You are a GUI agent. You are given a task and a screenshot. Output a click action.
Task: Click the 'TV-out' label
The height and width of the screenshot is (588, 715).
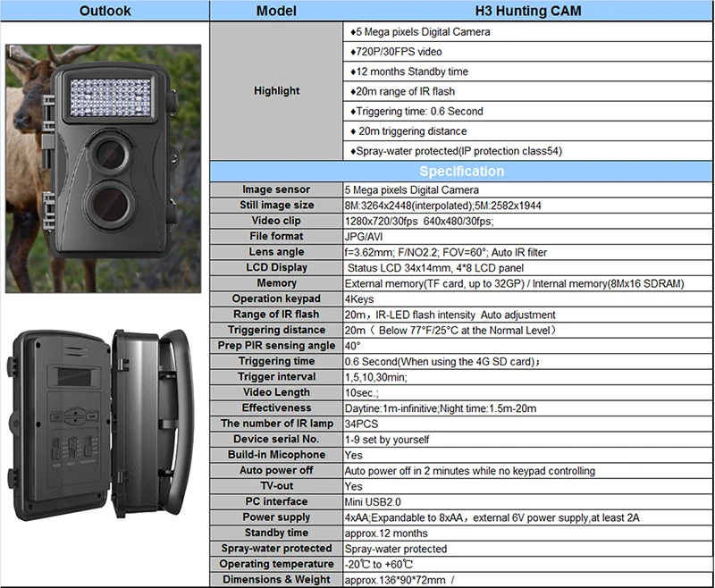276,485
